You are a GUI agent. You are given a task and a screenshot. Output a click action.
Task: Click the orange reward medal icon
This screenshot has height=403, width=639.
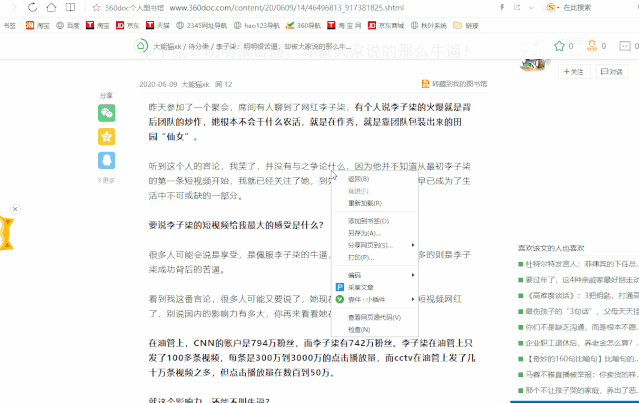(x=592, y=46)
